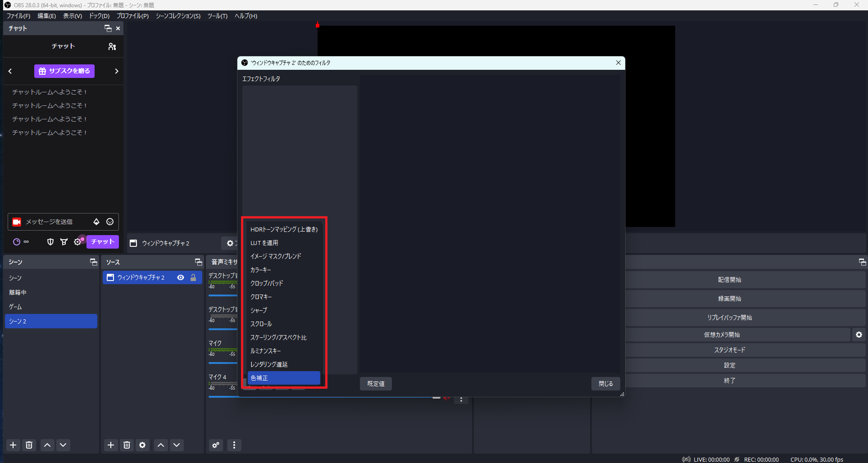The width and height of the screenshot is (868, 463).
Task: Float the chat dock panel
Action: click(x=108, y=28)
